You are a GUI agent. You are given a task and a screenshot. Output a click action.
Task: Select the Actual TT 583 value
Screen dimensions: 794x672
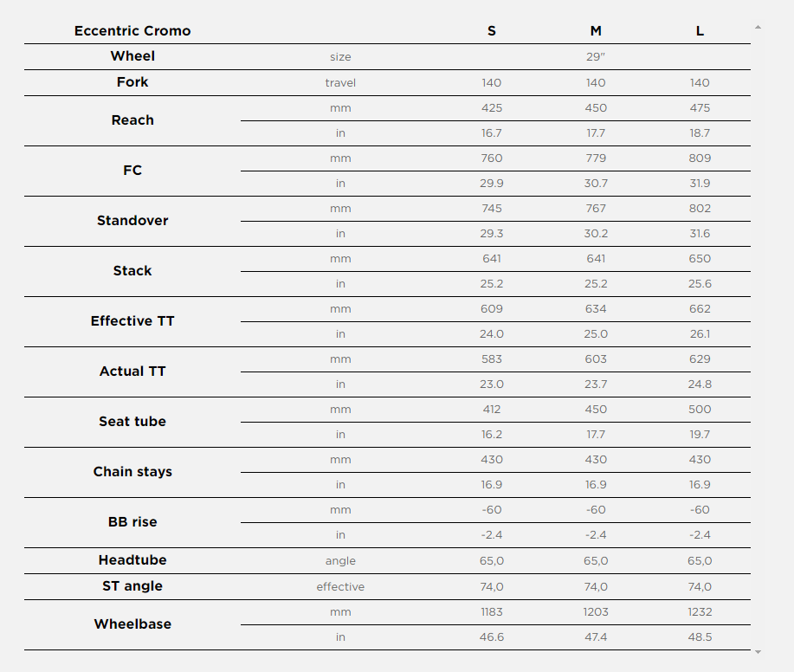click(491, 359)
